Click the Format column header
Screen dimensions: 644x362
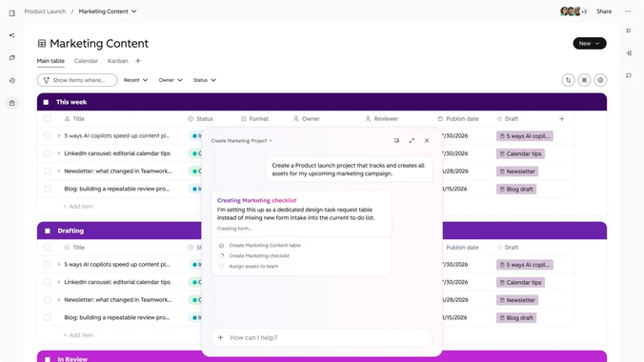click(254, 119)
